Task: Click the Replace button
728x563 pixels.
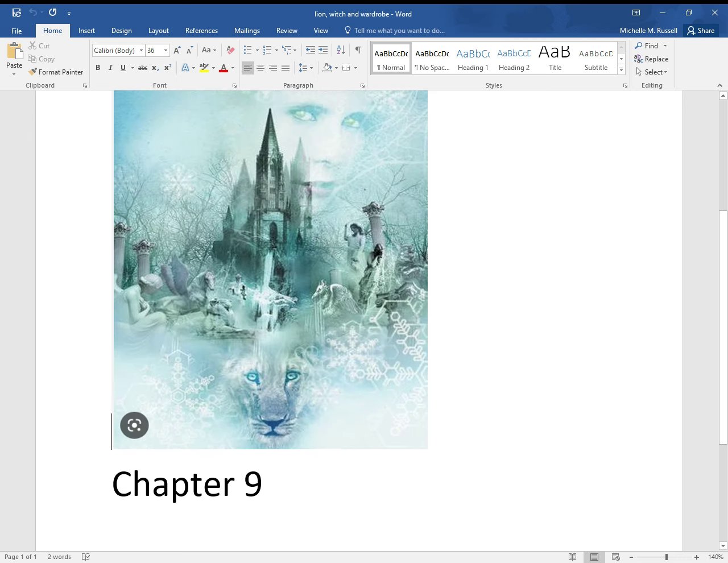Action: tap(651, 59)
